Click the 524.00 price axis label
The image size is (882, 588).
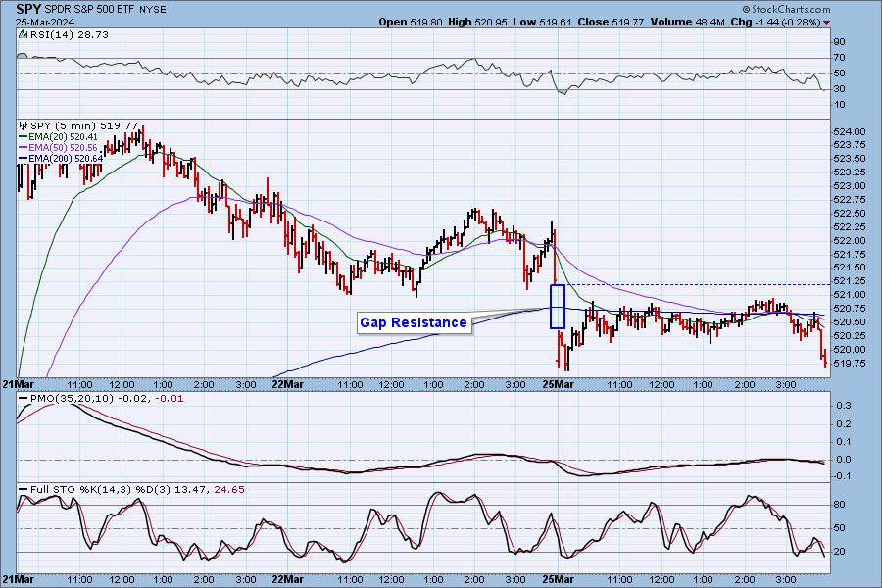pos(849,132)
